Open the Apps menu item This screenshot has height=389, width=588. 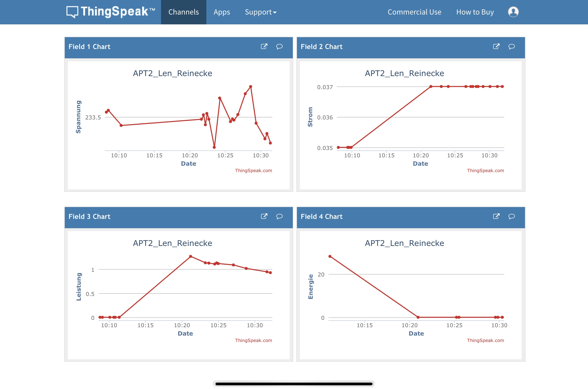coord(222,12)
